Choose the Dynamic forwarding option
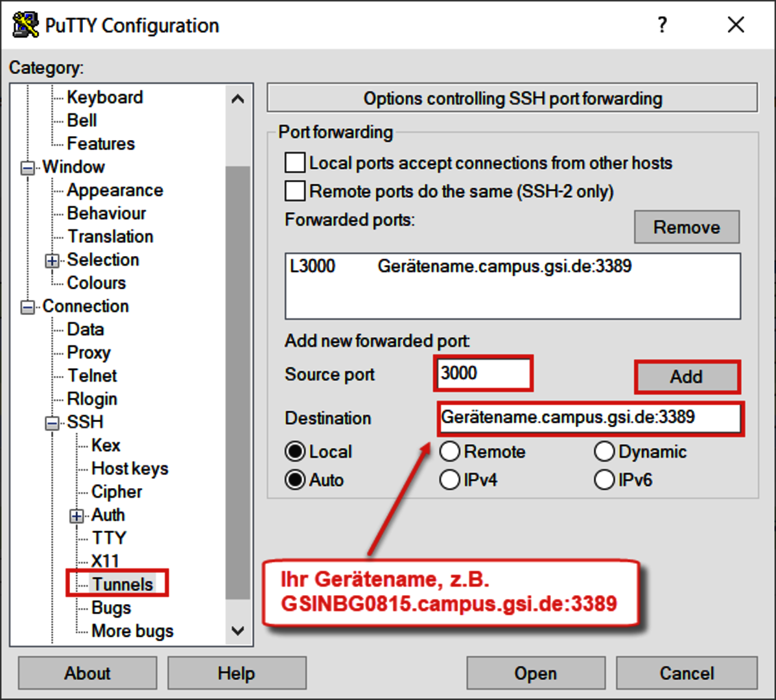This screenshot has height=700, width=776. click(604, 452)
